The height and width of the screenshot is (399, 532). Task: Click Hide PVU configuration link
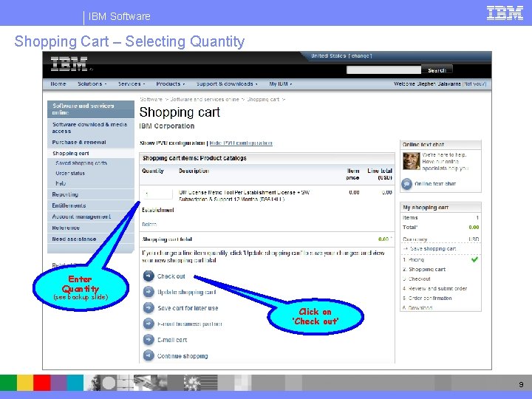pos(241,143)
